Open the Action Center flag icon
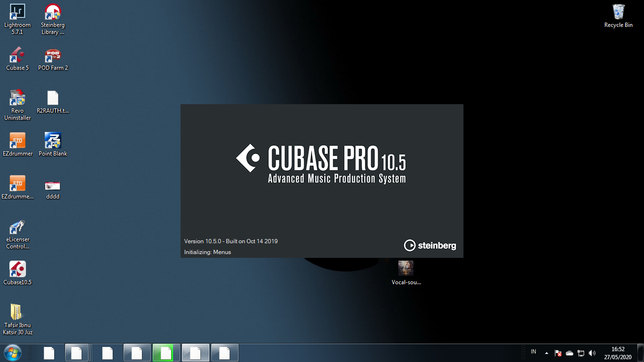The width and height of the screenshot is (644, 362). [558, 353]
